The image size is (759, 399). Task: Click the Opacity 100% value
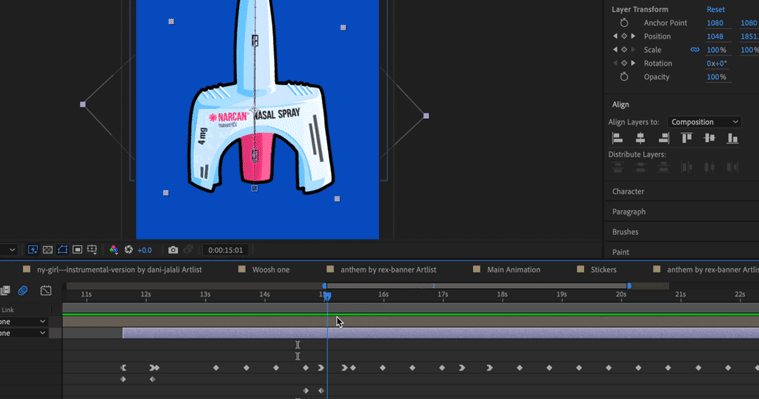click(x=716, y=77)
